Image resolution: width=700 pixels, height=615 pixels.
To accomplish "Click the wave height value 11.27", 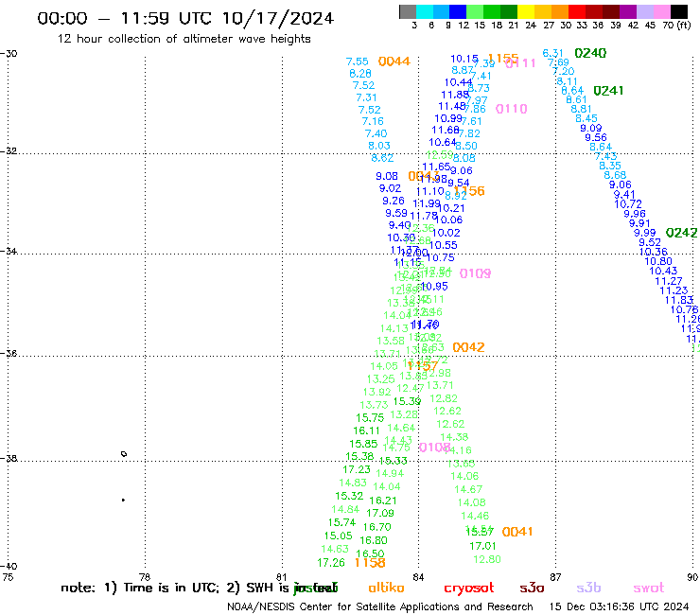I will point(669,281).
